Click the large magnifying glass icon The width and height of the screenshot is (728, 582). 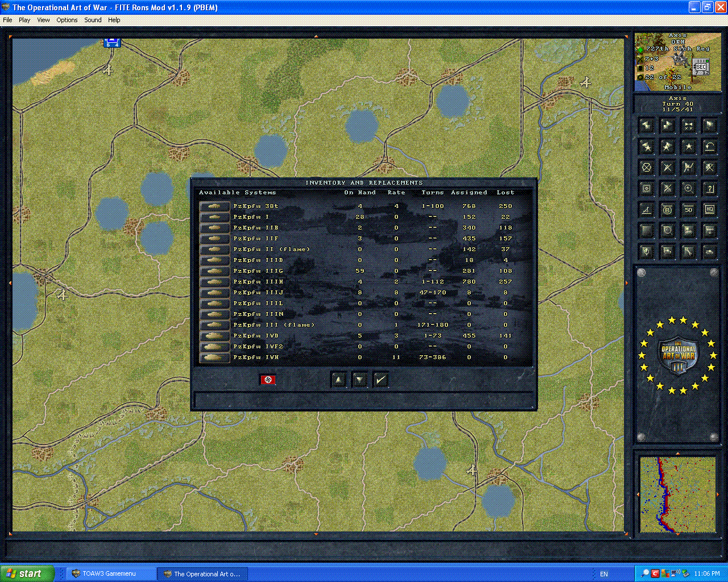pos(667,231)
